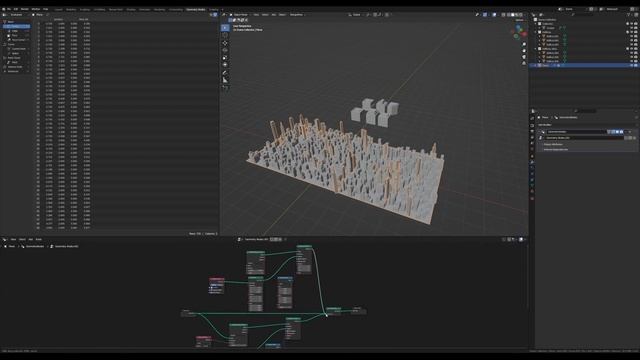Open the Evaluated object mode dropdown in spreadsheet

(x=20, y=15)
